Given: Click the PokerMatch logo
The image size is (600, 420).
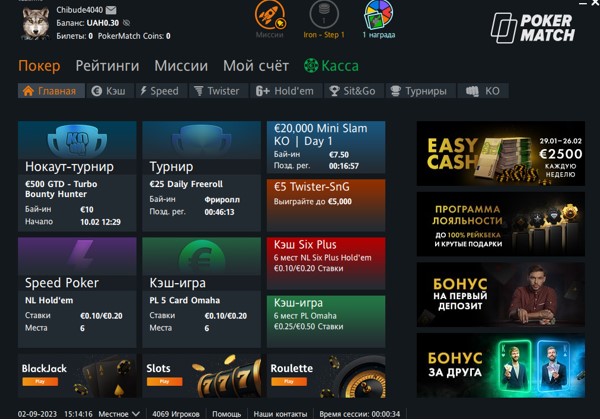Looking at the screenshot, I should tap(533, 28).
